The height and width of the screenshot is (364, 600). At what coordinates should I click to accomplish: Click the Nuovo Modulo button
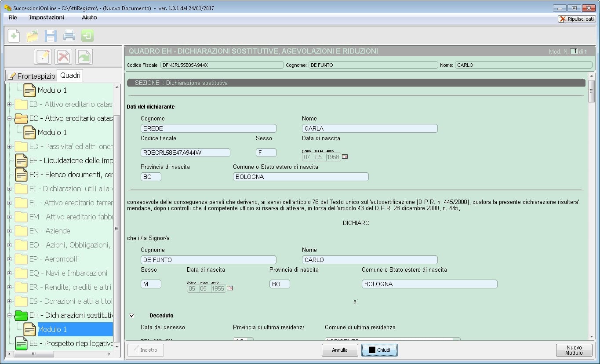pyautogui.click(x=574, y=350)
